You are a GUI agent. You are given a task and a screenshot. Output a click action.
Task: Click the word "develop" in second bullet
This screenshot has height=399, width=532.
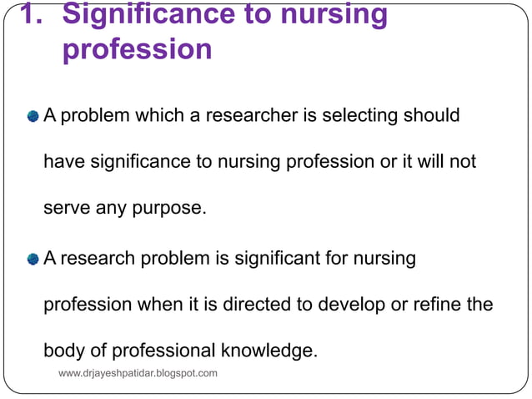(x=351, y=305)
